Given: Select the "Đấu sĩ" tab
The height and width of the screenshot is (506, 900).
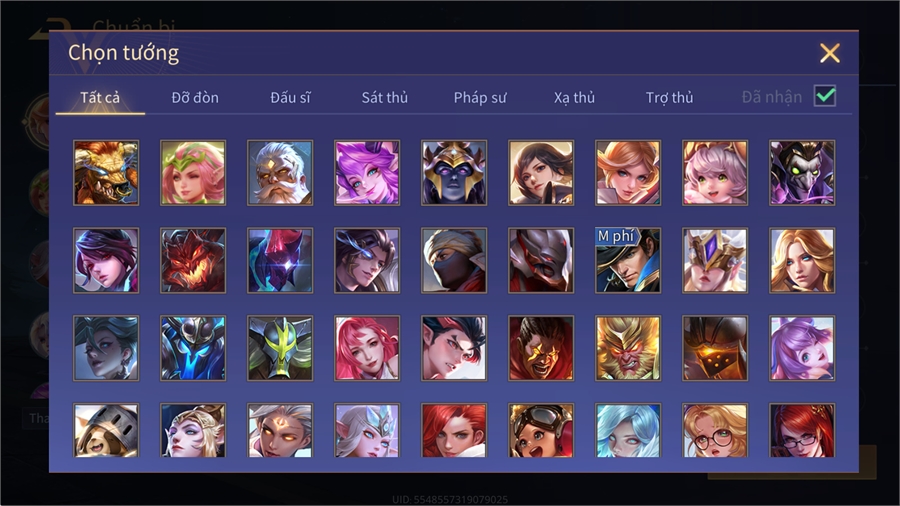Looking at the screenshot, I should point(290,98).
